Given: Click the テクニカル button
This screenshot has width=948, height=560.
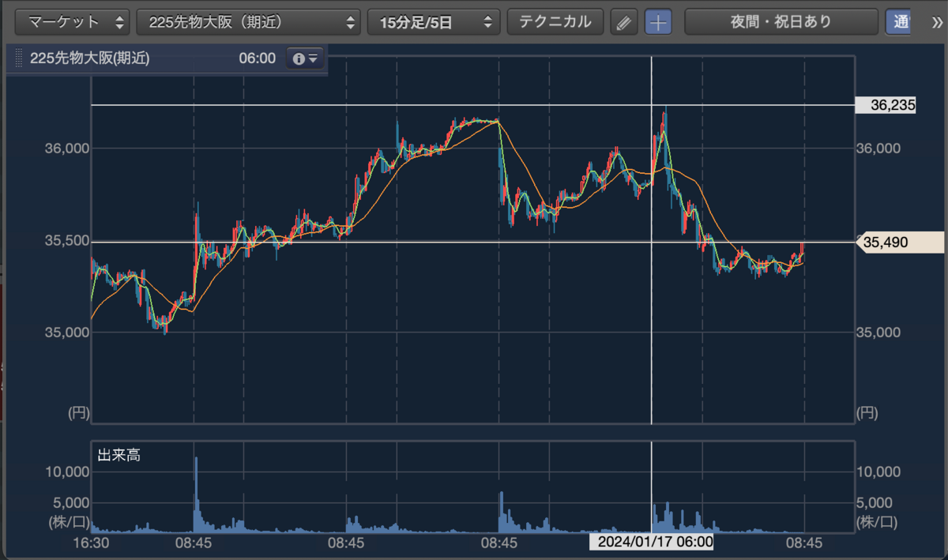Looking at the screenshot, I should (x=555, y=22).
